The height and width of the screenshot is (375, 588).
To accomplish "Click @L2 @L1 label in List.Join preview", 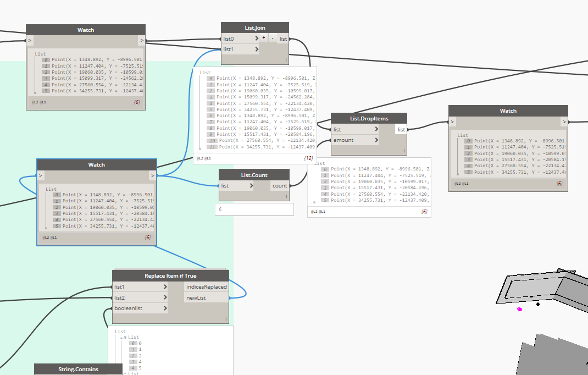I will (x=204, y=158).
